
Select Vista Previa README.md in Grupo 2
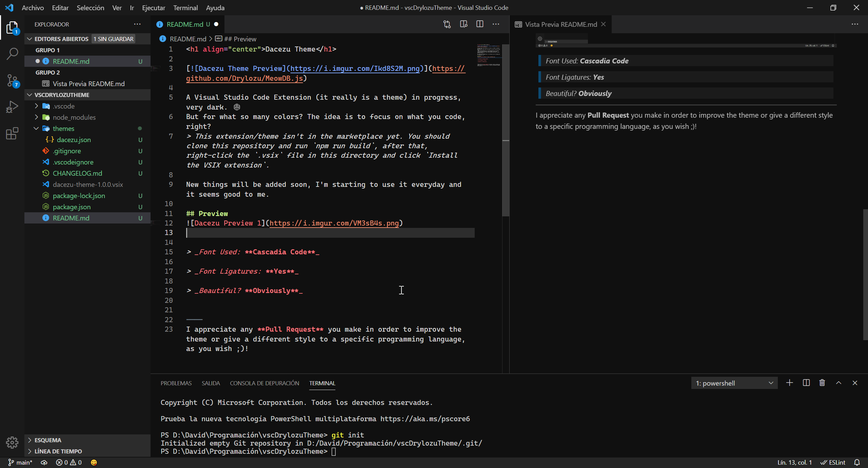[x=87, y=84]
